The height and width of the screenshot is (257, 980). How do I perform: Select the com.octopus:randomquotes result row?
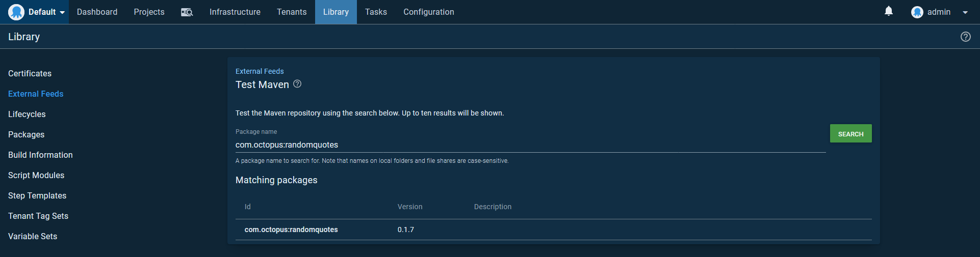pos(291,230)
